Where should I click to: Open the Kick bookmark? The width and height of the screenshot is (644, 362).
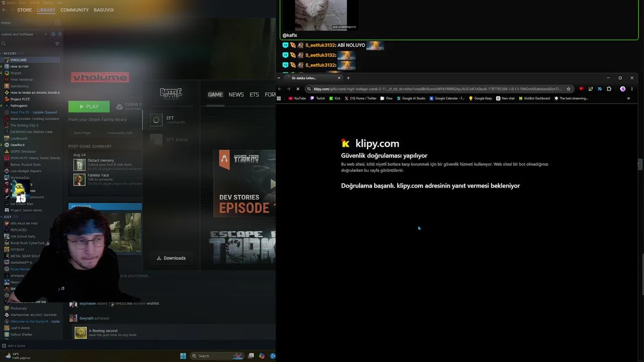(x=335, y=99)
